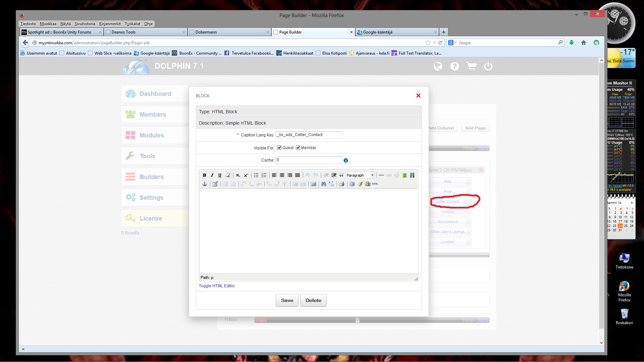
Task: Open the HTML source editor icon
Action: [x=375, y=184]
